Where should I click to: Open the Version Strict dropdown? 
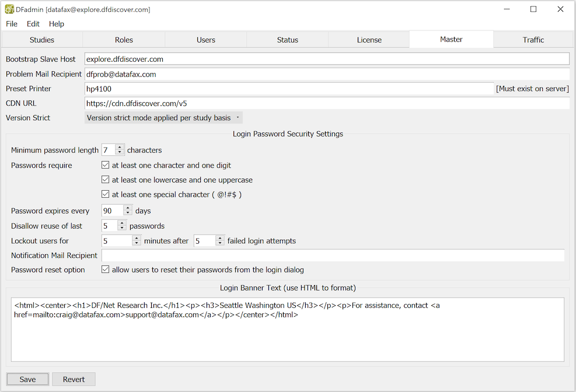coord(163,118)
